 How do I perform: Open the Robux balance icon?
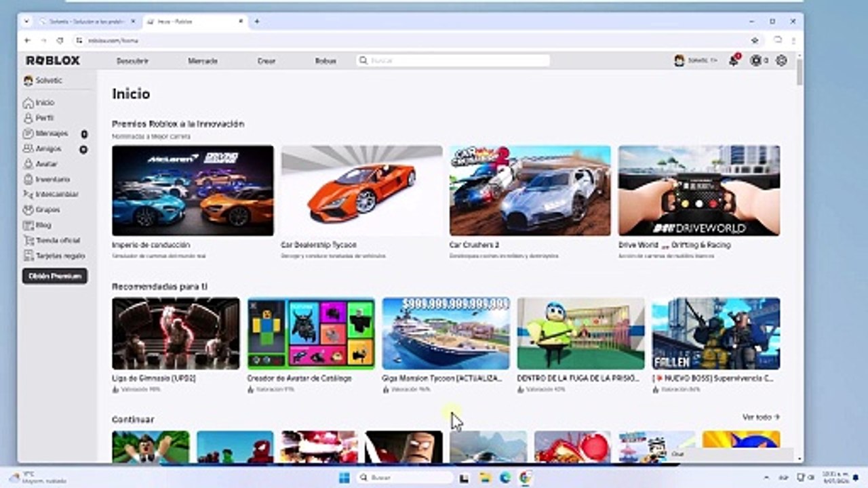(x=756, y=61)
